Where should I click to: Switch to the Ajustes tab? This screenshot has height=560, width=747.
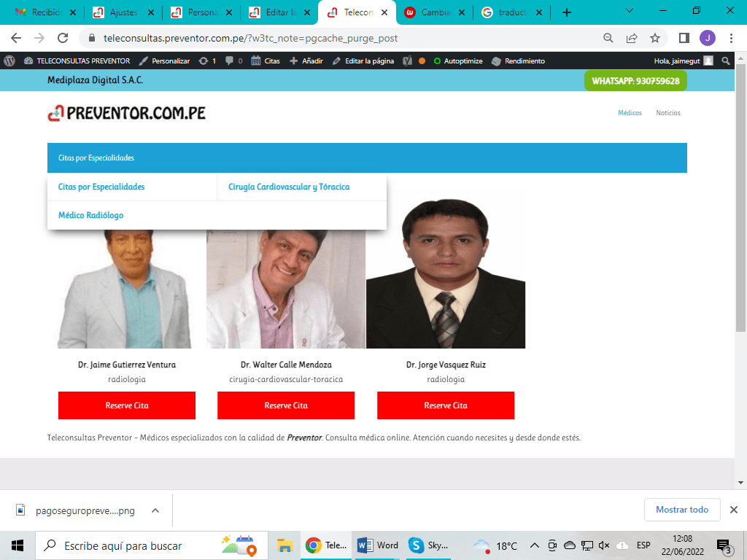pos(123,12)
